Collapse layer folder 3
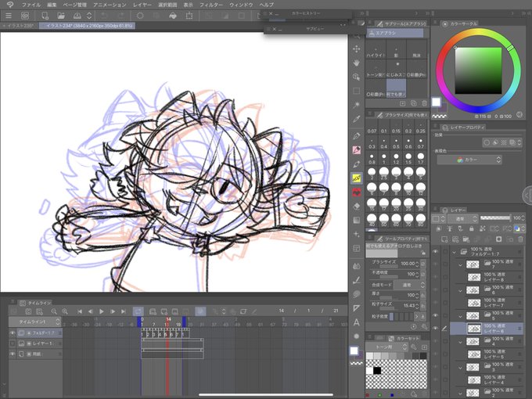The width and height of the screenshot is (532, 399). coord(460,367)
